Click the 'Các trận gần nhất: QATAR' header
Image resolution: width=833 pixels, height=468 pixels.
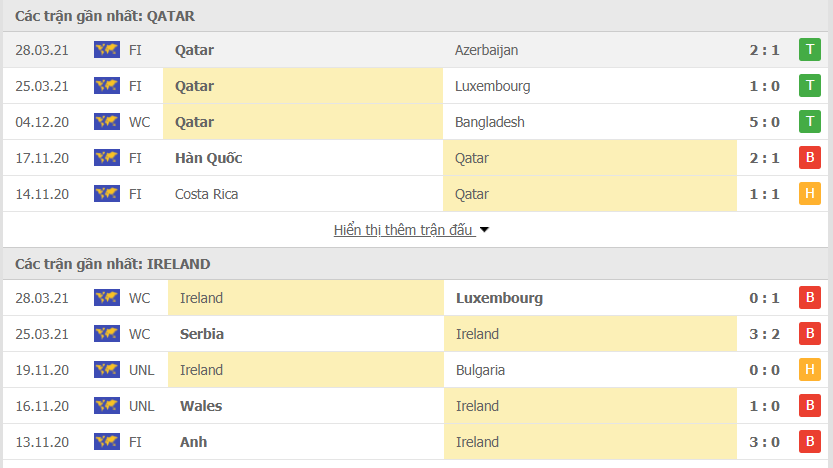coord(105,16)
